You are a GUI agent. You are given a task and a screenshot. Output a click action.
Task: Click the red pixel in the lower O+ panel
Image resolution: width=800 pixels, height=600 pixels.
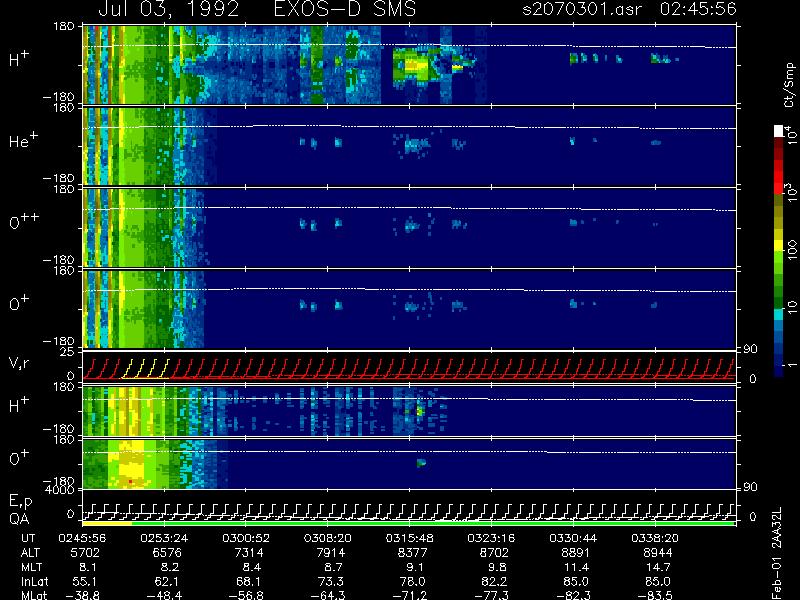pyautogui.click(x=131, y=482)
